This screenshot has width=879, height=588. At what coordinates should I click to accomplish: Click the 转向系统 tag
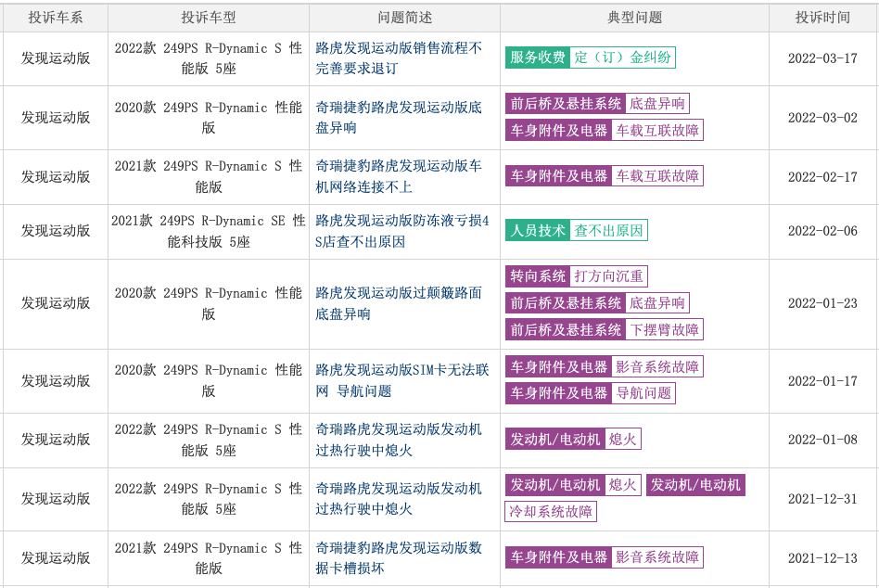538,276
